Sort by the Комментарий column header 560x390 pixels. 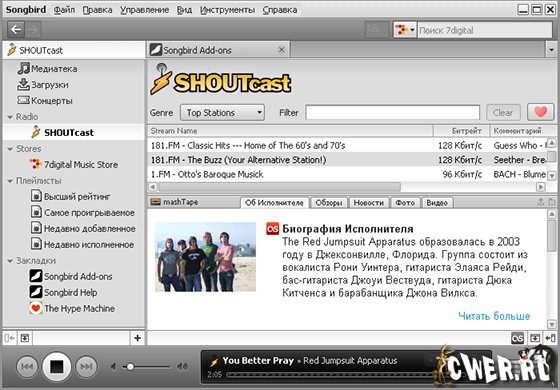(x=523, y=131)
